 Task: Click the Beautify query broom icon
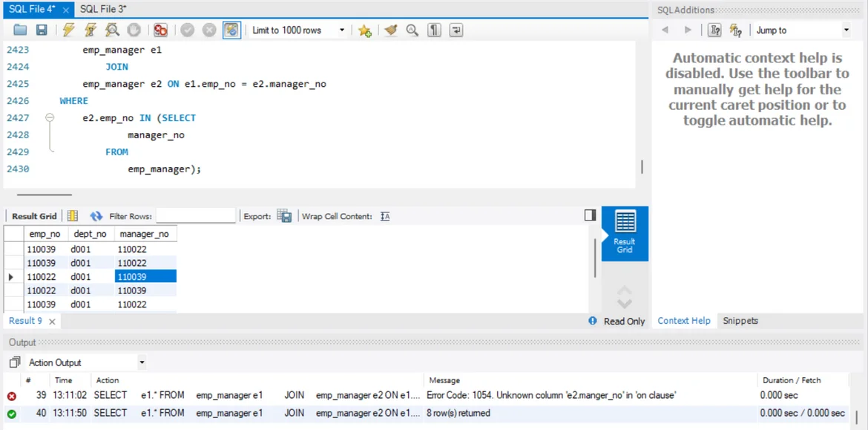coord(390,30)
